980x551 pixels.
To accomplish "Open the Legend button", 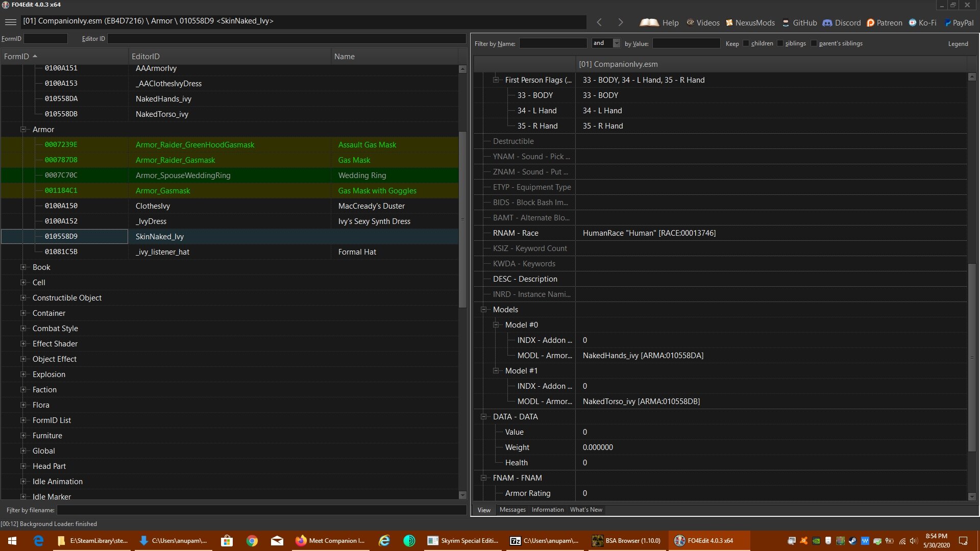I will (958, 44).
